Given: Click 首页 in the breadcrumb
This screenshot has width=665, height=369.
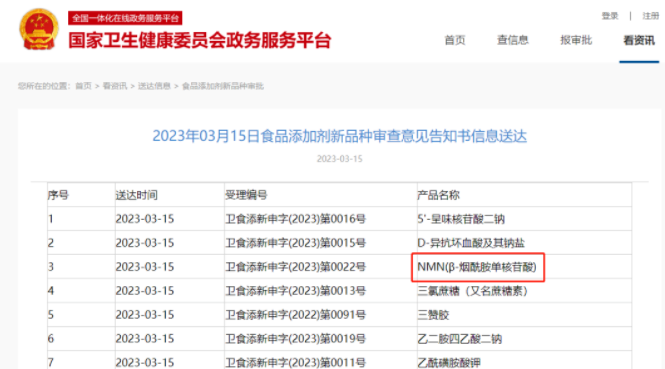Looking at the screenshot, I should point(83,86).
